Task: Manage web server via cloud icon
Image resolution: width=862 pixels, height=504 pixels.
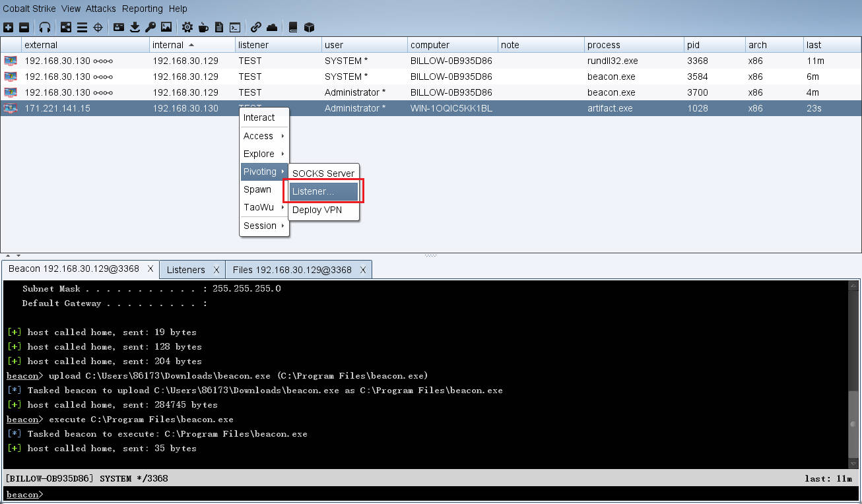Action: point(272,27)
